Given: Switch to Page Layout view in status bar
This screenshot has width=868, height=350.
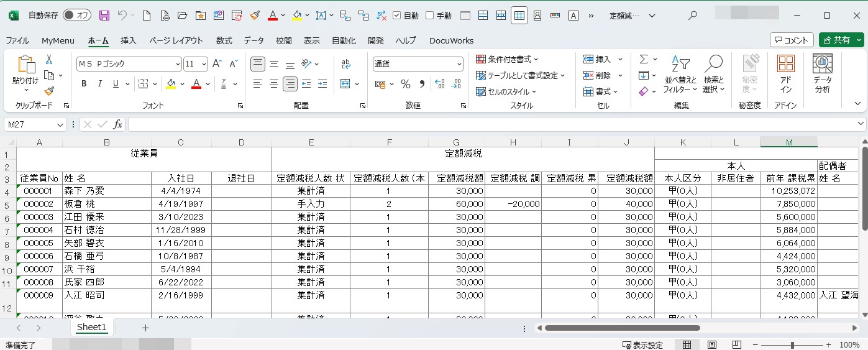Looking at the screenshot, I should [712, 344].
